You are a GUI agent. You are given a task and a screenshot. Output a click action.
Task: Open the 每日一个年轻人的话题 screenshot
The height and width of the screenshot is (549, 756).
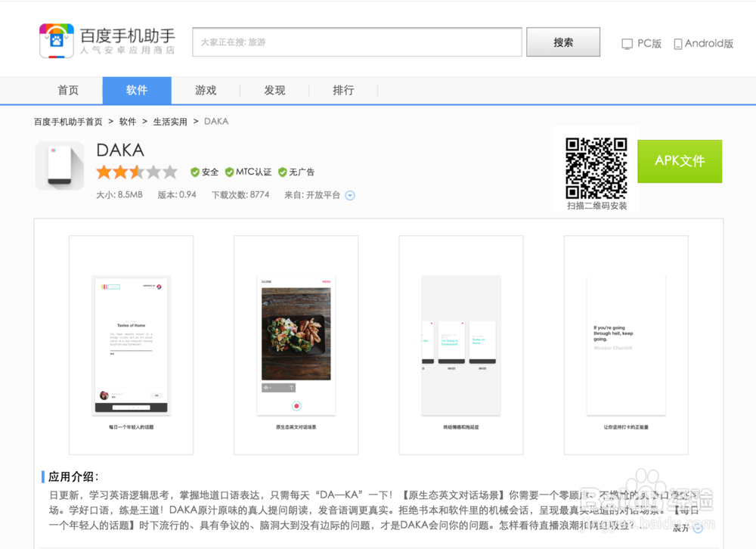[131, 345]
